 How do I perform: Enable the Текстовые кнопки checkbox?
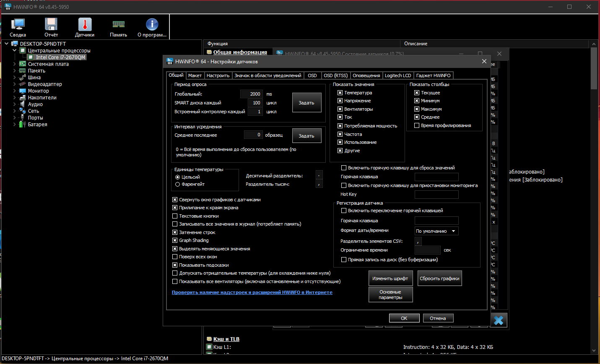175,216
